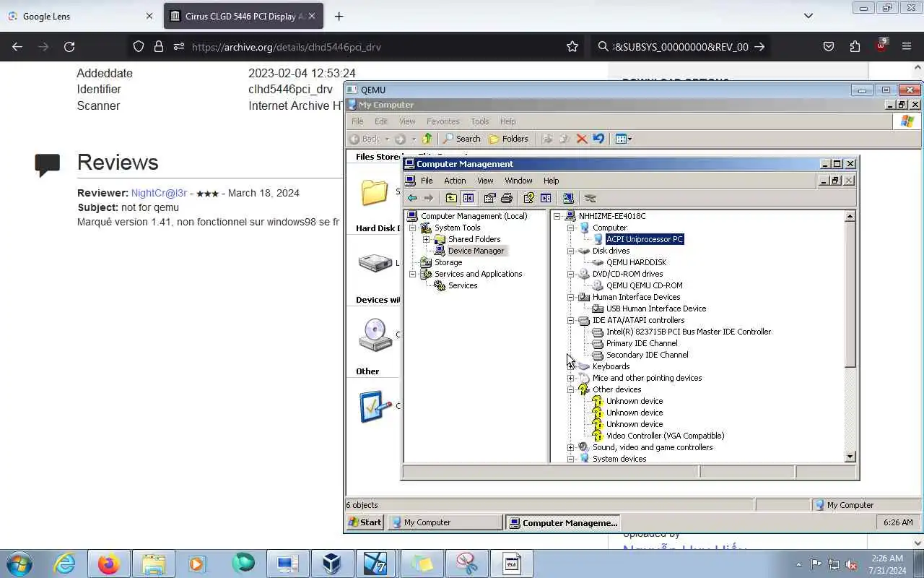
Task: Collapse System Tools in console tree
Action: [x=412, y=228]
